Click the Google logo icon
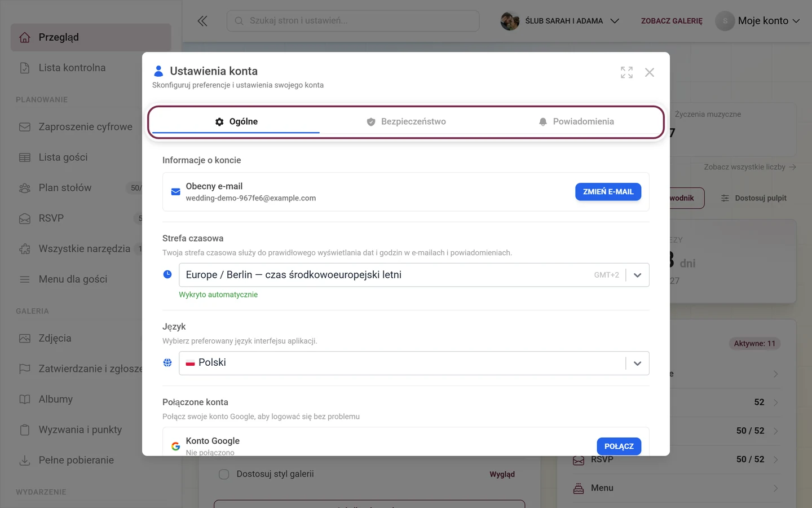This screenshot has width=812, height=508. 175,446
